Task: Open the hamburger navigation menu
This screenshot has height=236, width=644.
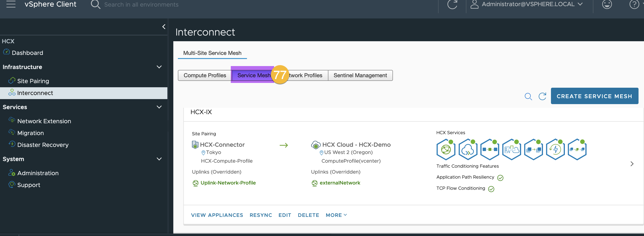Action: pyautogui.click(x=11, y=4)
